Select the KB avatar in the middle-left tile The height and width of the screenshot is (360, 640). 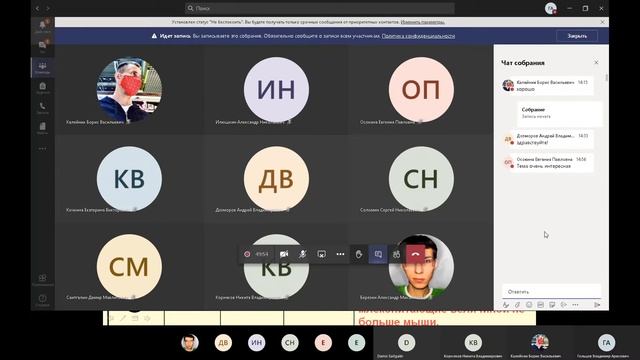(129, 179)
